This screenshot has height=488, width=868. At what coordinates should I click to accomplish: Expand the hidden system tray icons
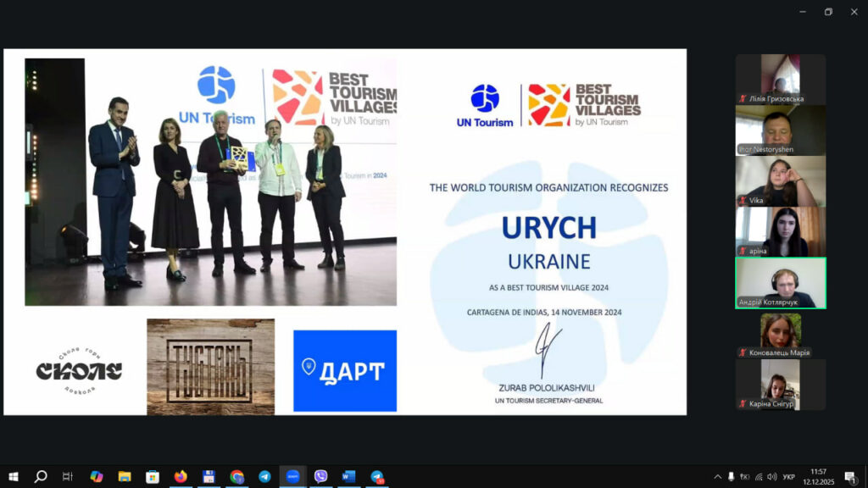click(x=717, y=476)
